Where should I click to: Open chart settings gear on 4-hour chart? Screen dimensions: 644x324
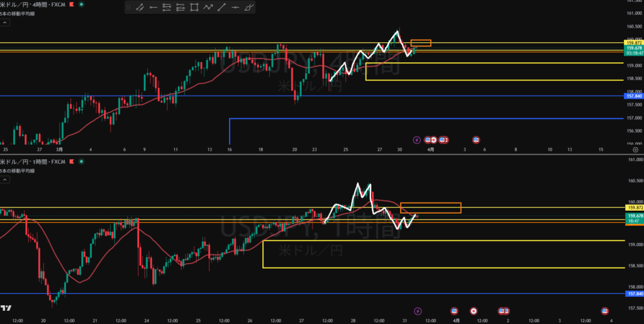click(636, 150)
